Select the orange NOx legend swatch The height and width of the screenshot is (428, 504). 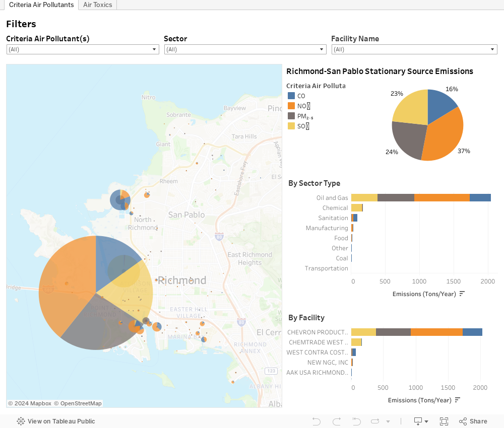coord(291,106)
